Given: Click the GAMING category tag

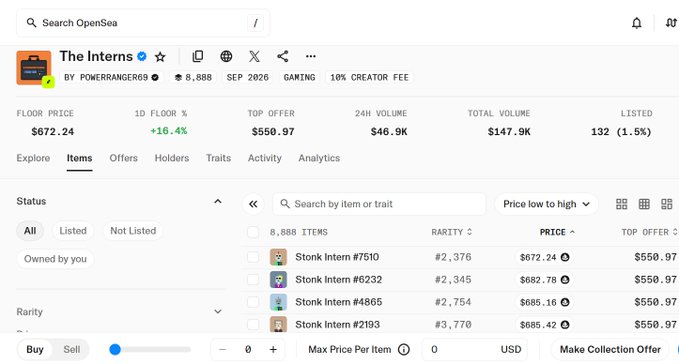Looking at the screenshot, I should 299,77.
